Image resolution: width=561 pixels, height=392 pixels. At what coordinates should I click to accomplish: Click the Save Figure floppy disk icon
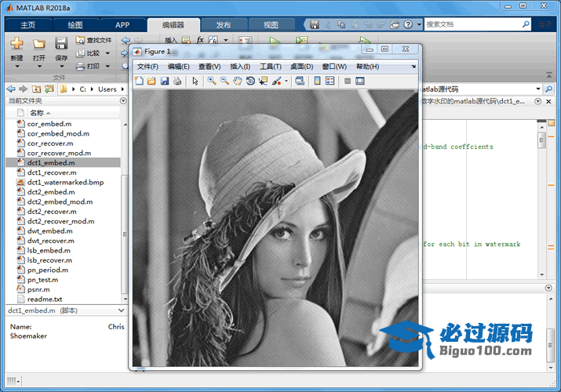point(165,81)
